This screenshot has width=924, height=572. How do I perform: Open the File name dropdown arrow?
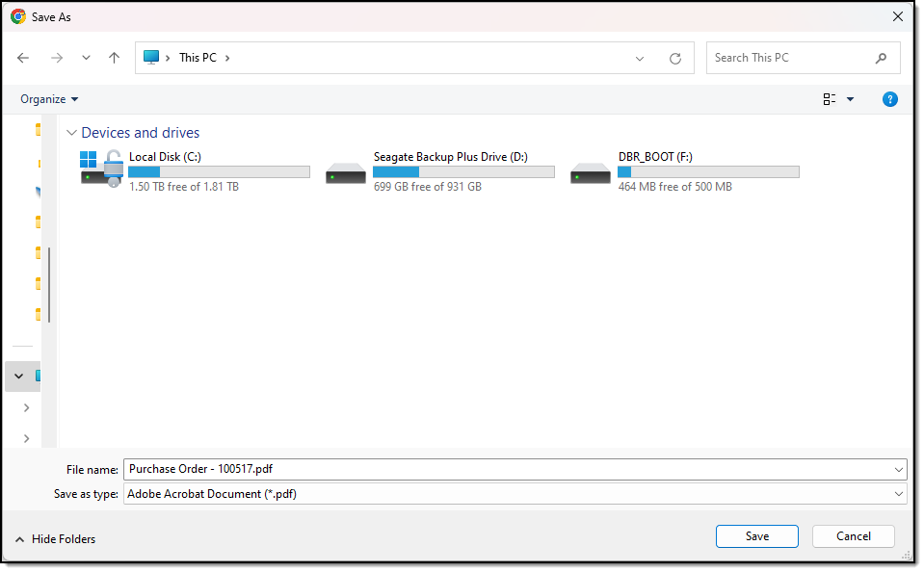point(899,470)
